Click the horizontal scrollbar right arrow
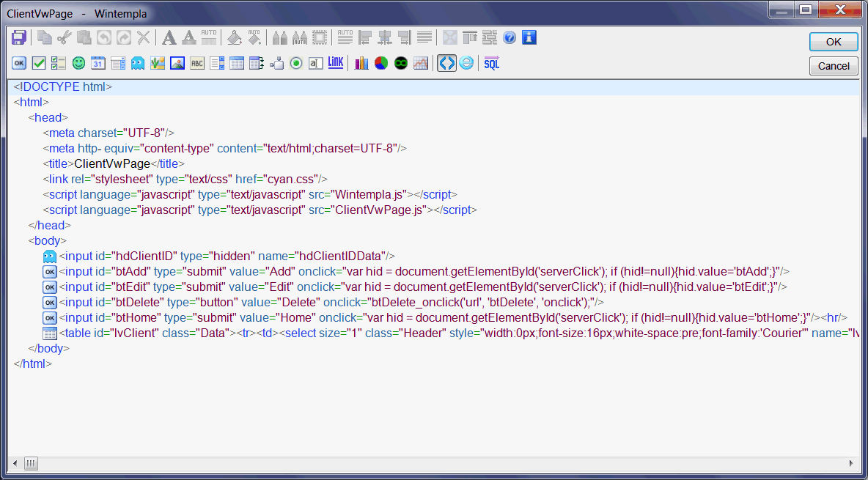The height and width of the screenshot is (480, 868). tap(851, 463)
